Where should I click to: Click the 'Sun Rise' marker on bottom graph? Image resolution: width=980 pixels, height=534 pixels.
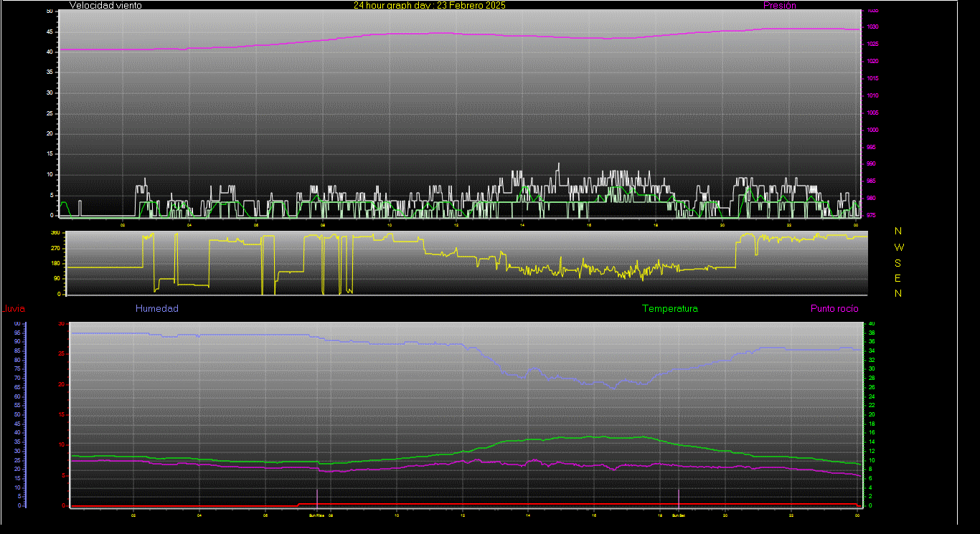pyautogui.click(x=316, y=515)
